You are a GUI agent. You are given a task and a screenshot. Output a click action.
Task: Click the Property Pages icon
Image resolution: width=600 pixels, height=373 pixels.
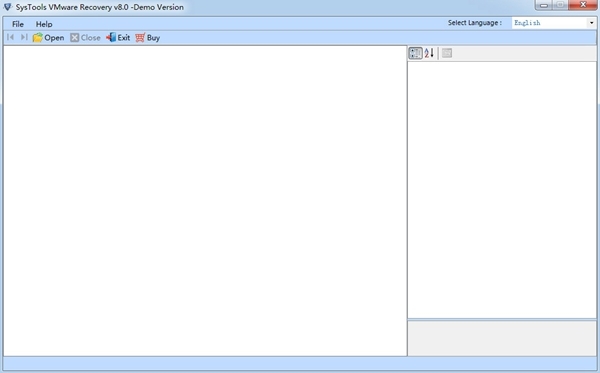pyautogui.click(x=447, y=53)
